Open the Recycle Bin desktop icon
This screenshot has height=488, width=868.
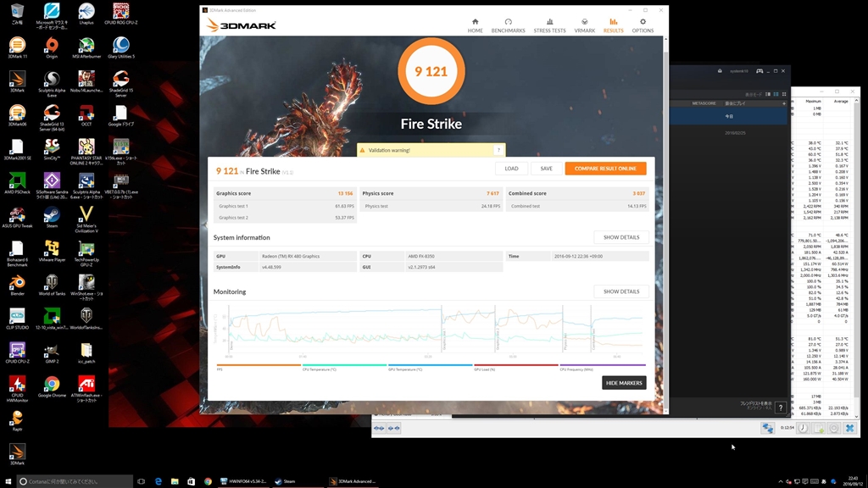pos(17,14)
